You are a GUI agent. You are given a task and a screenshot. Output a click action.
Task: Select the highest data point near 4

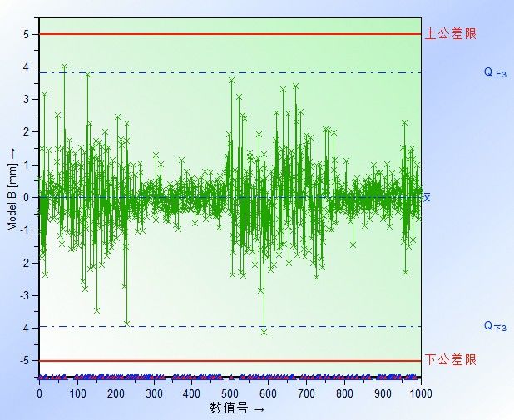point(65,66)
